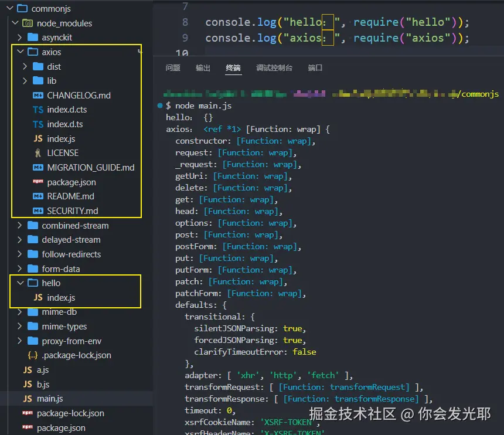The width and height of the screenshot is (504, 435).
Task: Expand the delayed-stream folder chevron
Action: (19, 240)
